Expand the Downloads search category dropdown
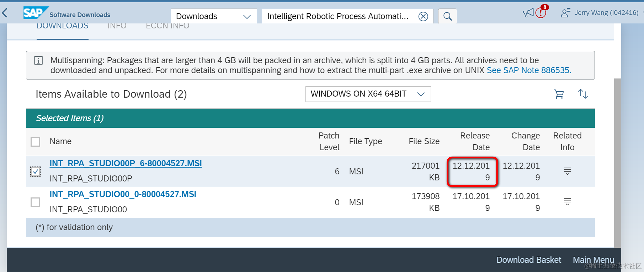 coord(214,16)
